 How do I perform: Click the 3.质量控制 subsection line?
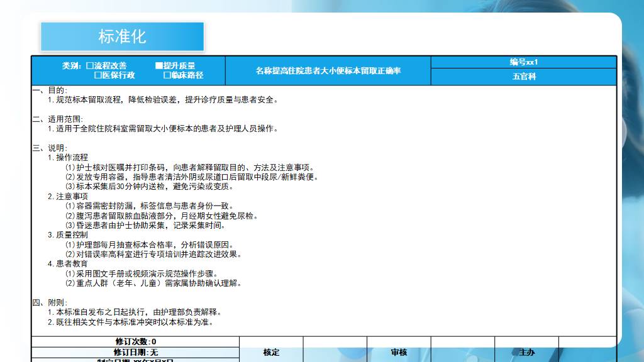(x=68, y=235)
